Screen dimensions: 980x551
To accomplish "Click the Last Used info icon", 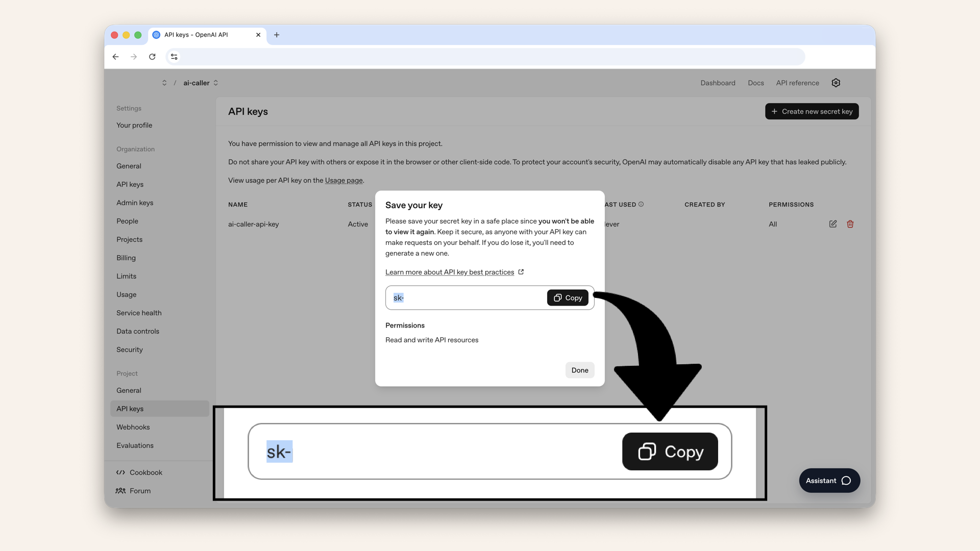I will (641, 204).
